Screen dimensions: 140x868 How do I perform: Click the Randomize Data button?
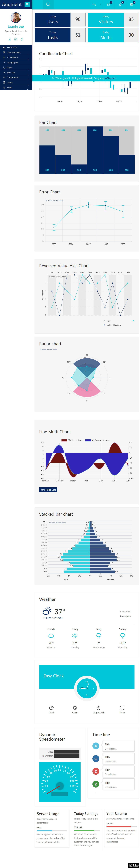pos(48,490)
